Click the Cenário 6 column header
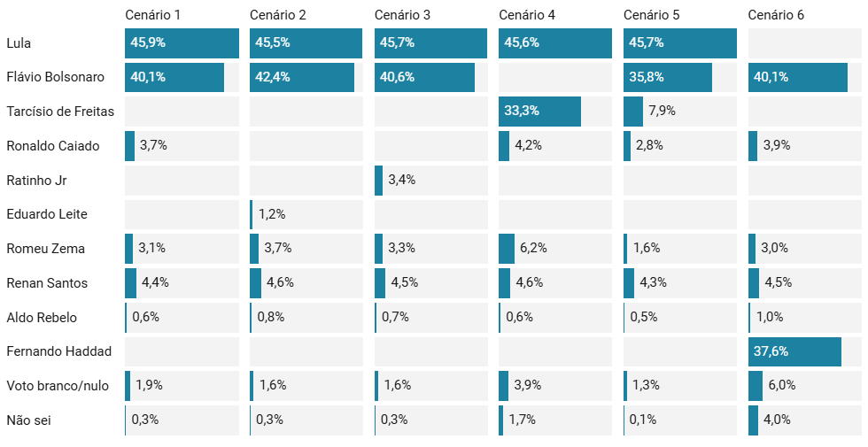The width and height of the screenshot is (868, 447). 776,14
